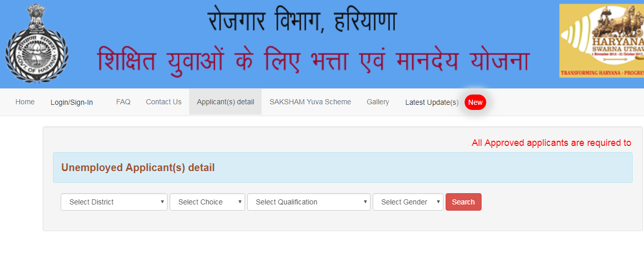The image size is (644, 280).
Task: Open the Home menu item
Action: 25,102
